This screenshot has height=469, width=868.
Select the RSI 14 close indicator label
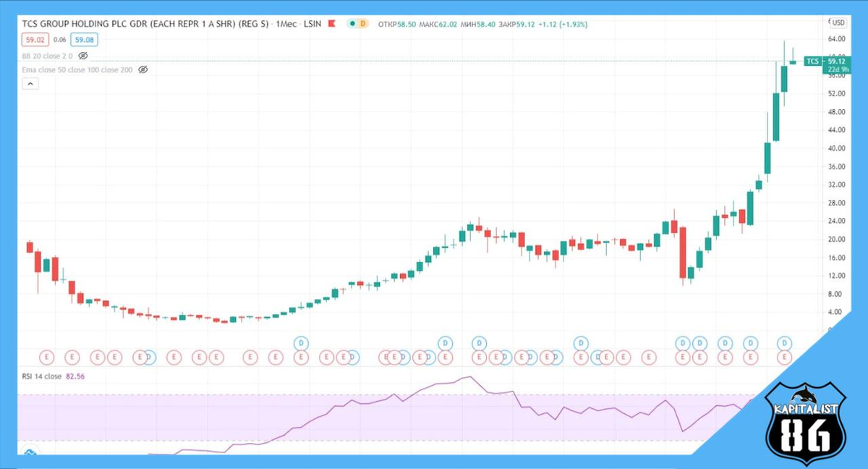coord(41,376)
